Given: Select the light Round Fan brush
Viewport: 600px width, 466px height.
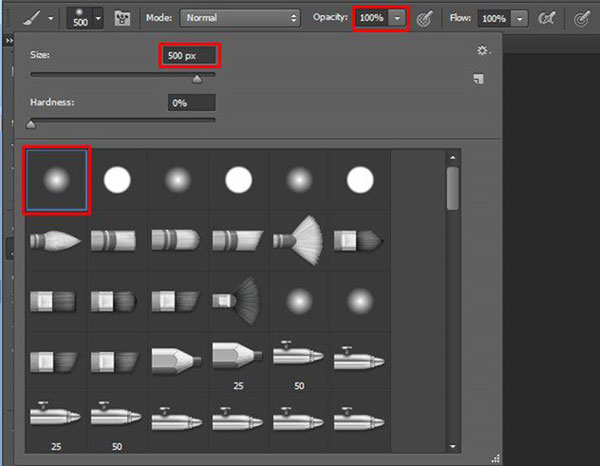Looking at the screenshot, I should point(298,240).
